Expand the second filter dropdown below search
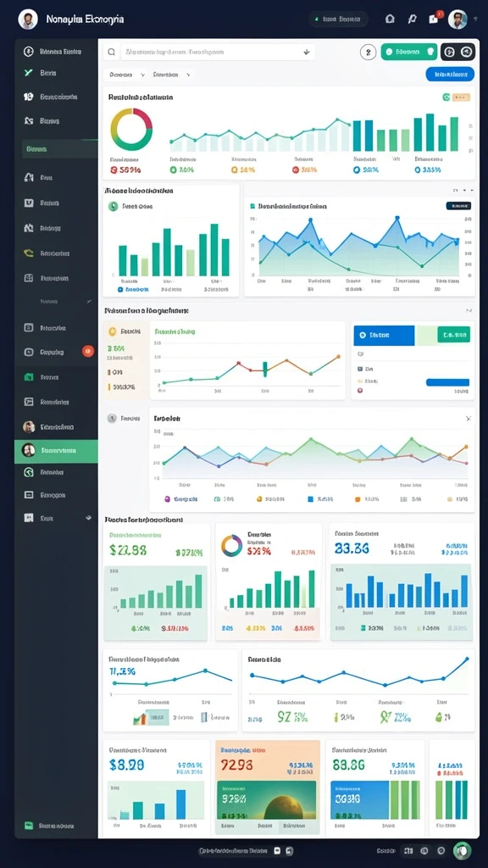Viewport: 488px width, 868px height. [172, 75]
